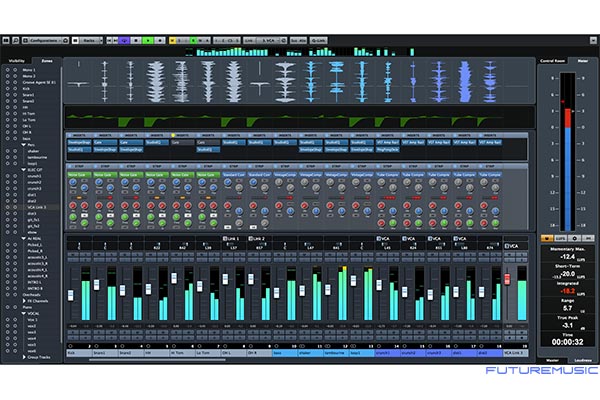Open loudness settings gear icon
This screenshot has width=600, height=400.
pos(574,238)
